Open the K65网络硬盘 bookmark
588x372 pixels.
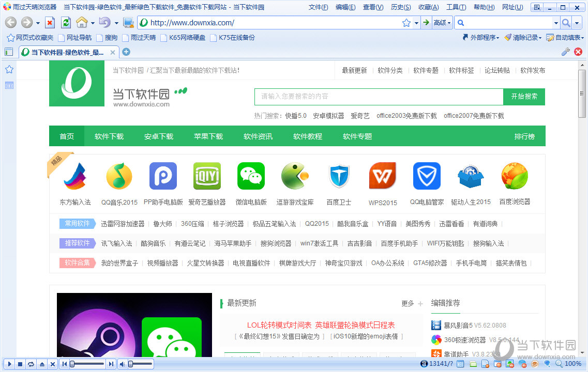(183, 38)
